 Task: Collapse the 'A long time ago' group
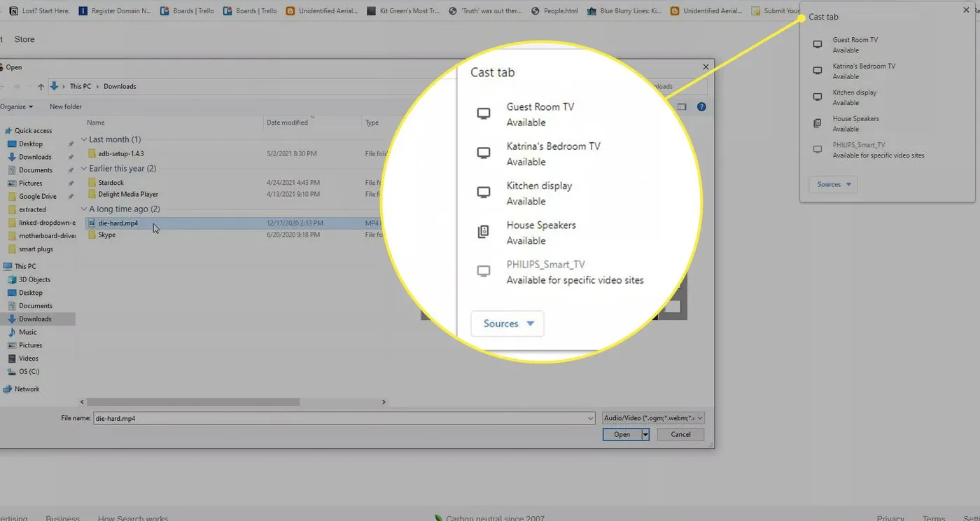85,209
